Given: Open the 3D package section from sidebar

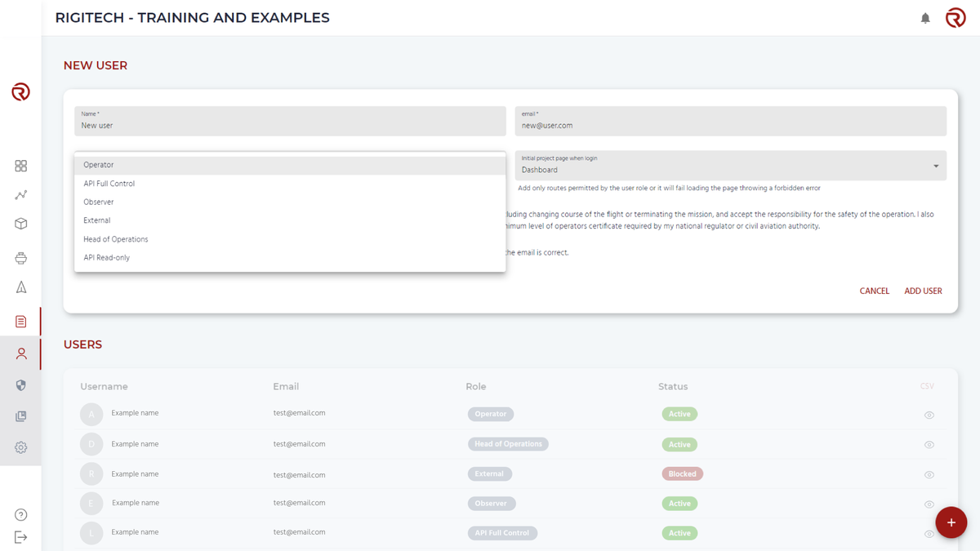Looking at the screenshot, I should coord(20,223).
